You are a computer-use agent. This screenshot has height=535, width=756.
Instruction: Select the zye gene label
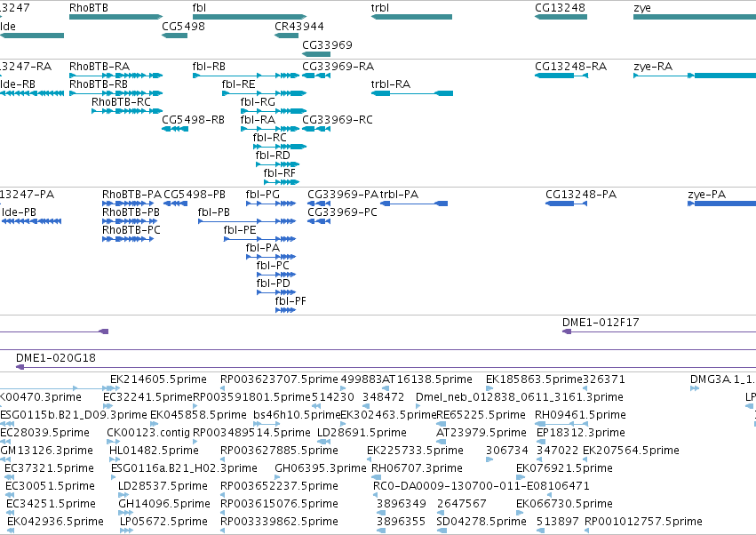642,8
